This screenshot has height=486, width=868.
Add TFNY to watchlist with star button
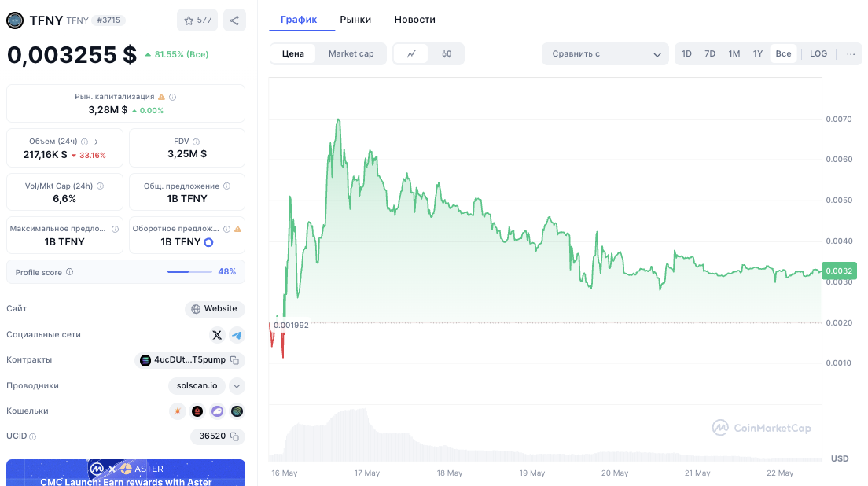pyautogui.click(x=197, y=20)
